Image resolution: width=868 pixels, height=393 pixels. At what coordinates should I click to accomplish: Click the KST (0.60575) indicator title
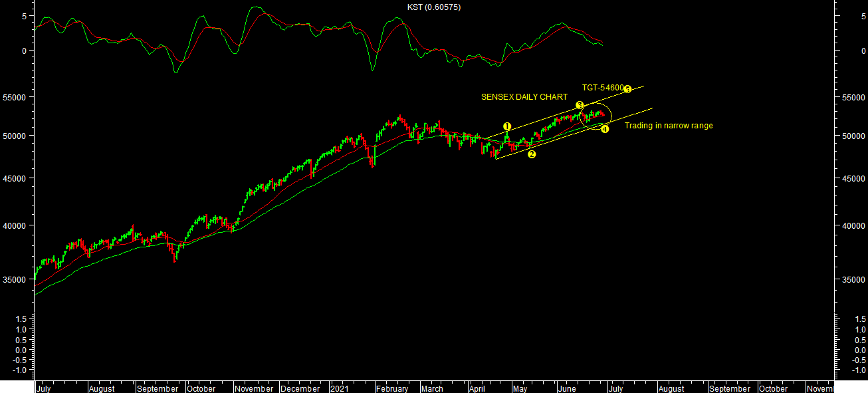(x=433, y=7)
